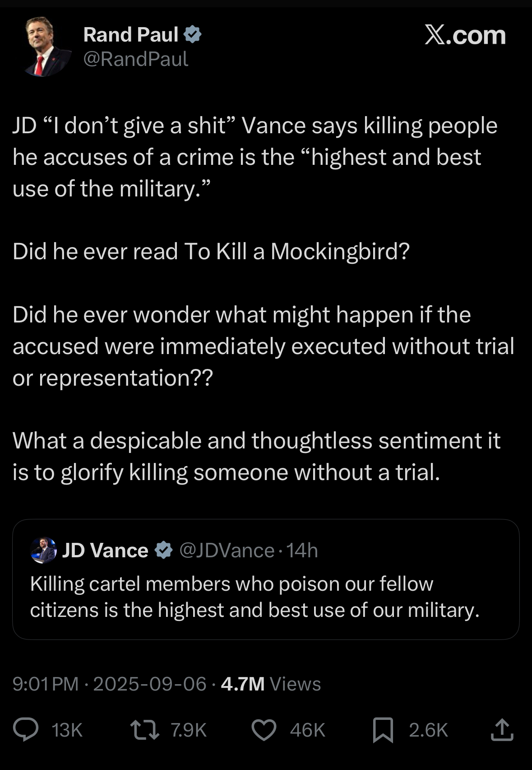Open JD Vance's small avatar
The height and width of the screenshot is (770, 532).
pyautogui.click(x=43, y=550)
